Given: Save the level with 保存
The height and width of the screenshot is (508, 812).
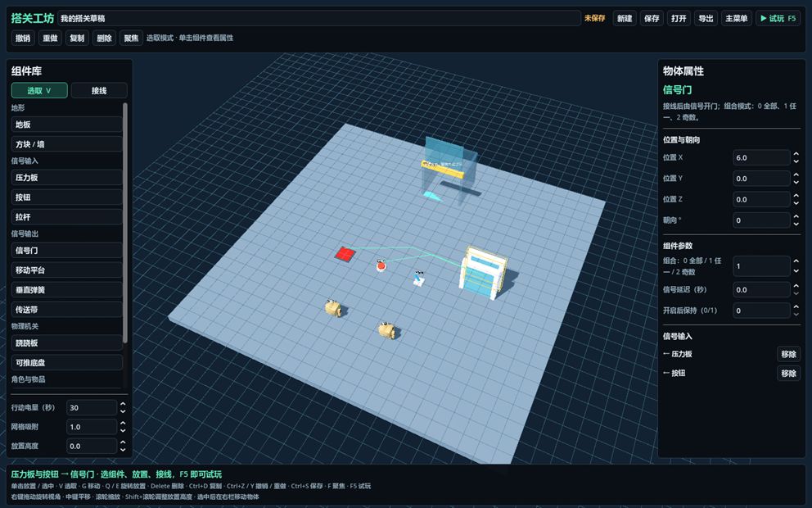Looking at the screenshot, I should click(652, 18).
